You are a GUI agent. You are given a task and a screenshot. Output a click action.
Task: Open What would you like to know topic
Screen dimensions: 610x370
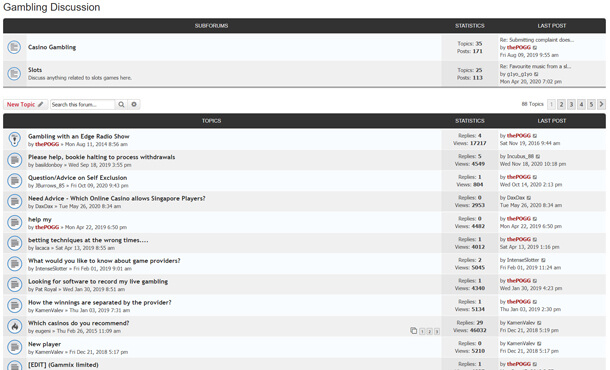tap(104, 261)
